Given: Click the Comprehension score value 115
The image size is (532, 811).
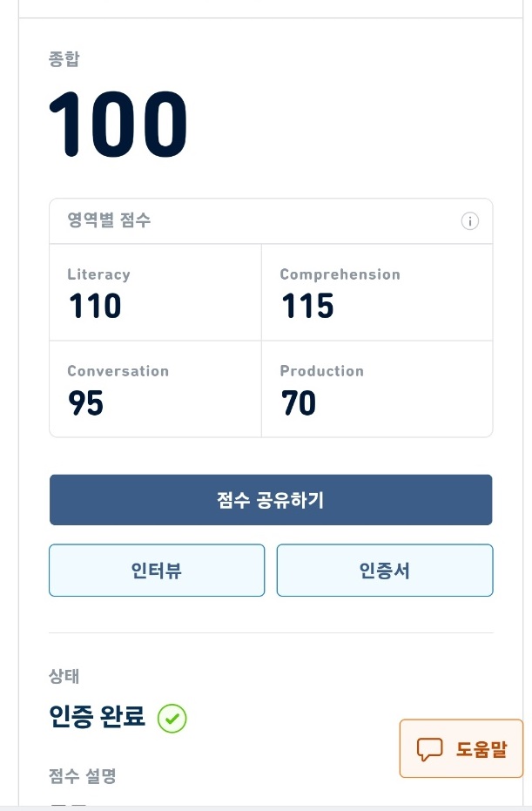Looking at the screenshot, I should [x=307, y=307].
